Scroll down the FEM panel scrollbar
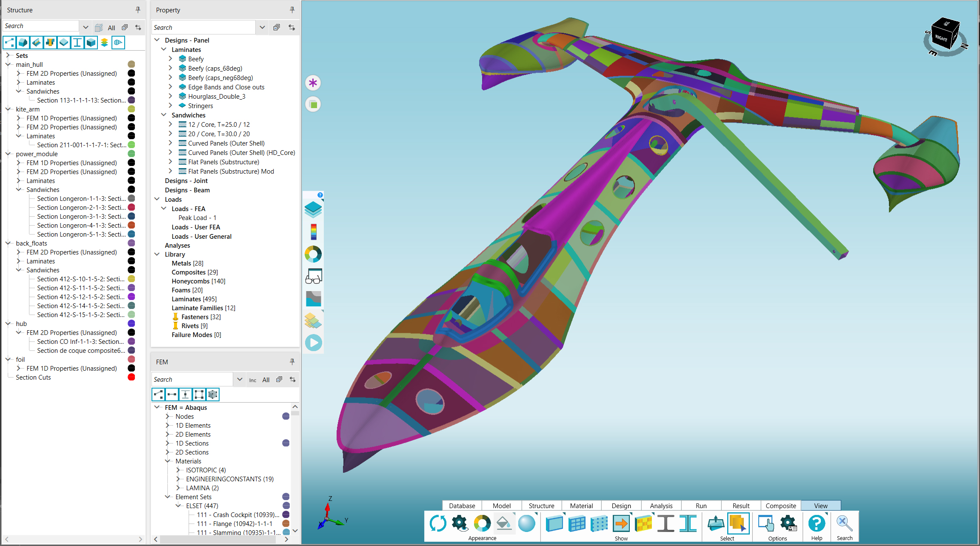Viewport: 980px width, 546px height. 295,537
